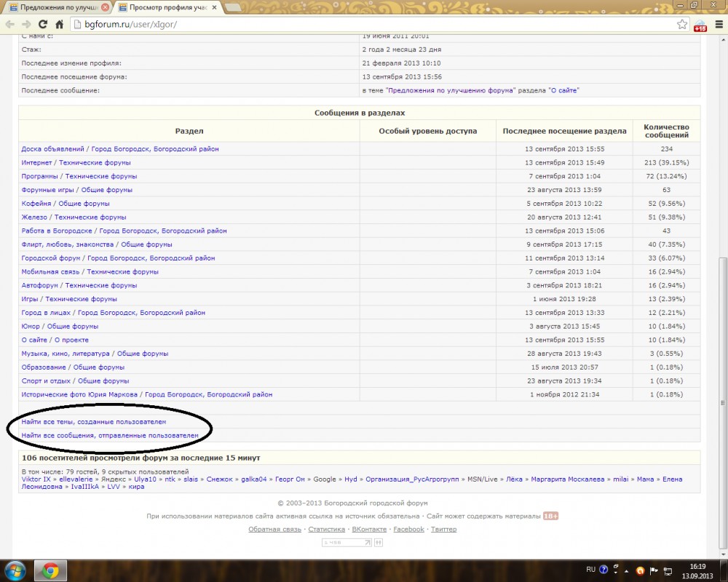Show hidden system tray icons arrow

click(625, 570)
